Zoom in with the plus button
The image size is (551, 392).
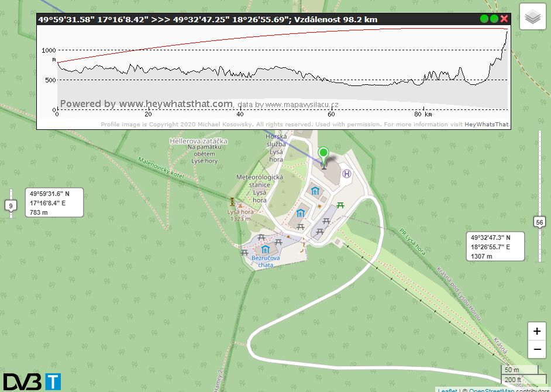click(537, 331)
